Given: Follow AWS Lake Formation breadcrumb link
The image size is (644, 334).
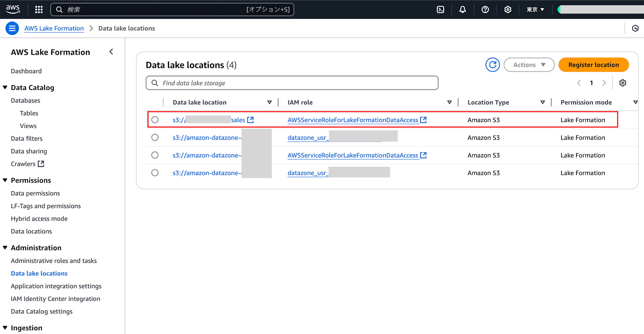Looking at the screenshot, I should coord(54,28).
